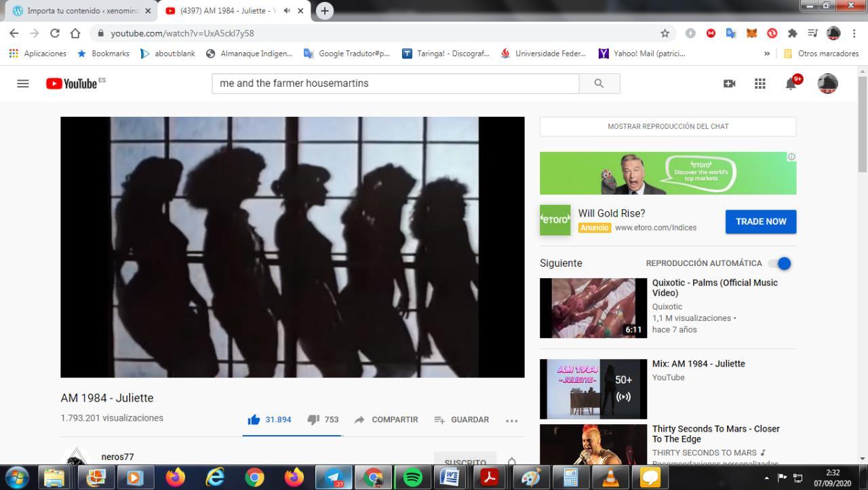The image size is (868, 490).
Task: Open the MEGA extension icon
Action: click(x=711, y=33)
